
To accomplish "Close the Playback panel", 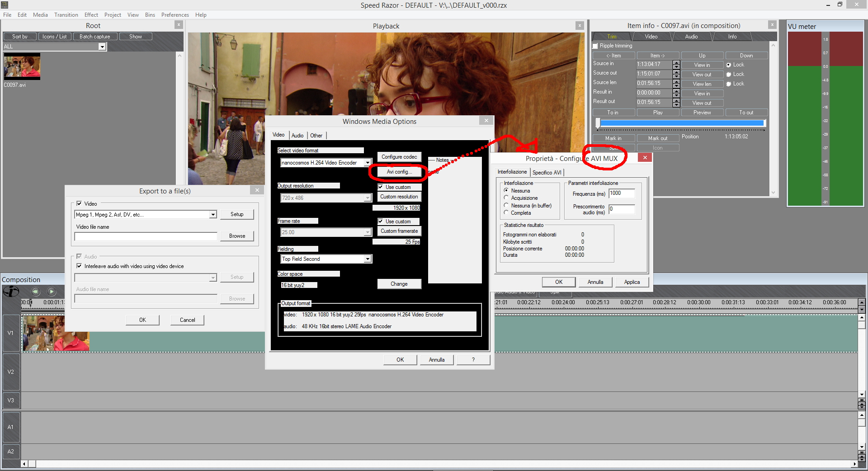I will pos(580,26).
